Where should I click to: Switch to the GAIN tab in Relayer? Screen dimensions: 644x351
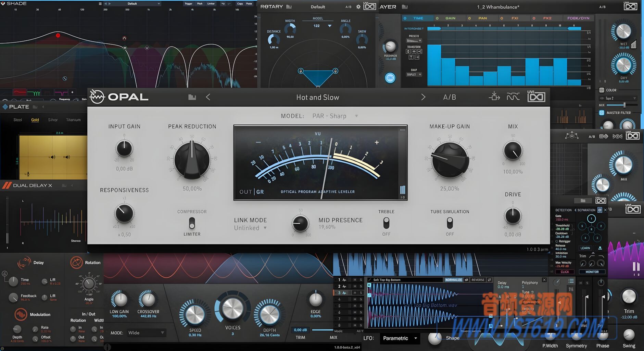point(450,18)
